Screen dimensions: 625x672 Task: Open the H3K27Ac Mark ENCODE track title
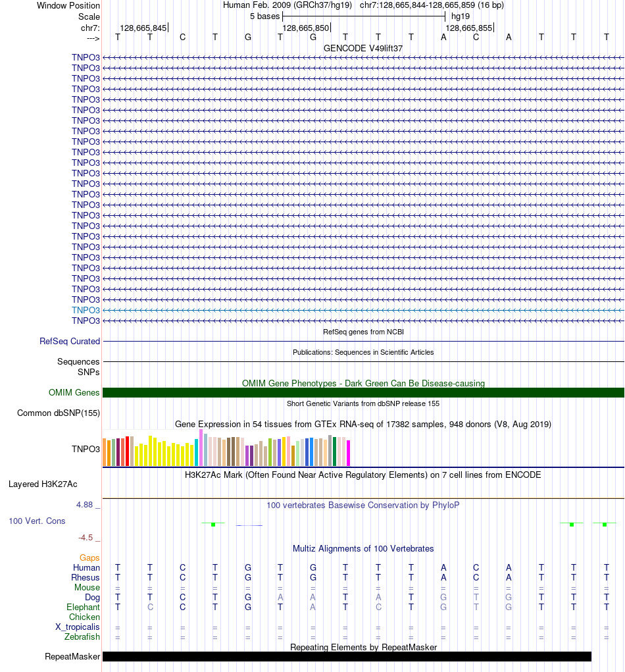coord(363,475)
